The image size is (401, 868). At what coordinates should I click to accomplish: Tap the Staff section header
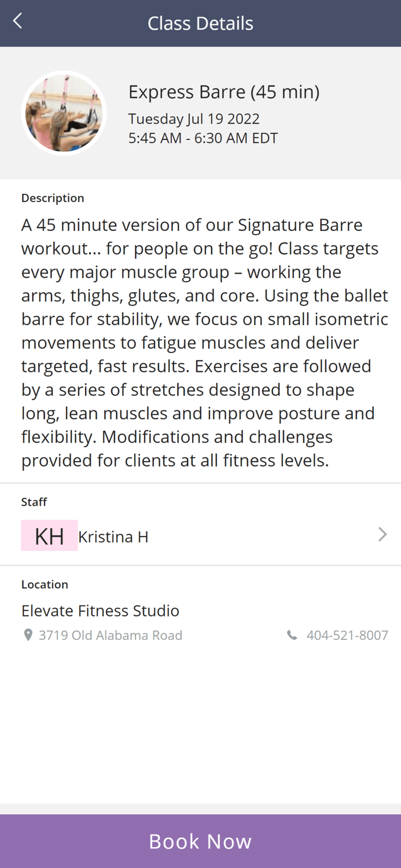34,502
